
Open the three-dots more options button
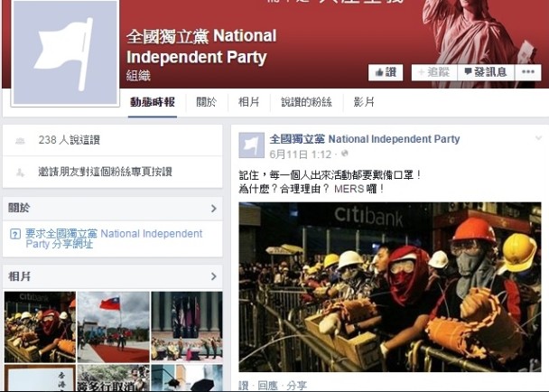point(527,72)
